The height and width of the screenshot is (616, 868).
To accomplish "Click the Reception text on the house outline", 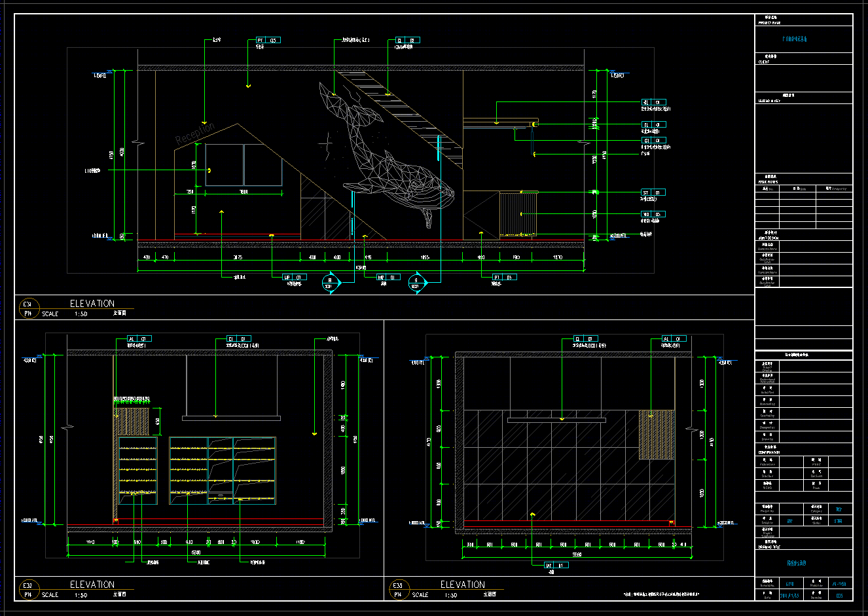I will point(195,134).
